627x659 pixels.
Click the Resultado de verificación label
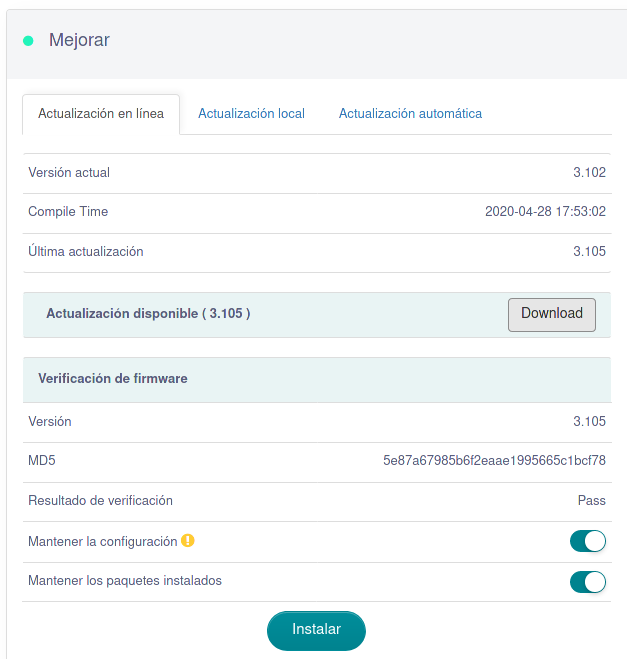click(100, 501)
